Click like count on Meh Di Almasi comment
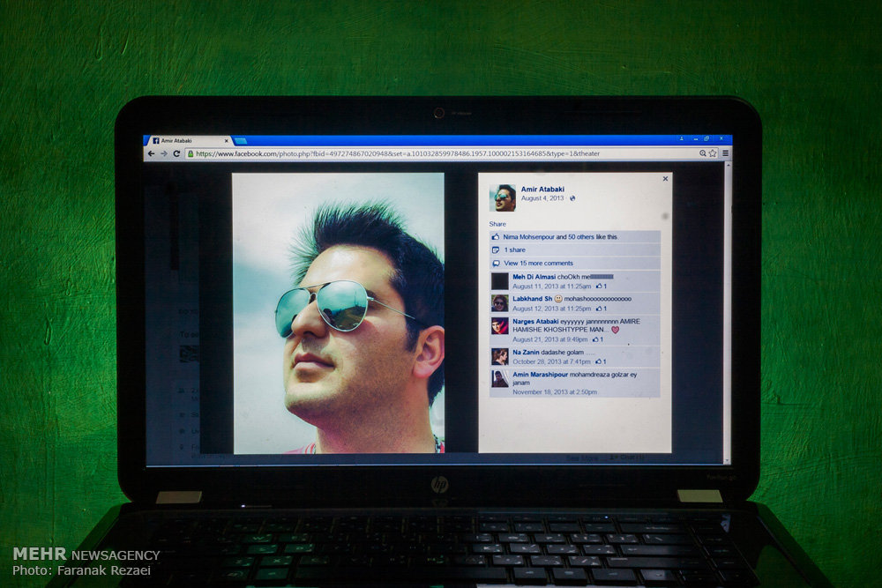 (x=602, y=287)
